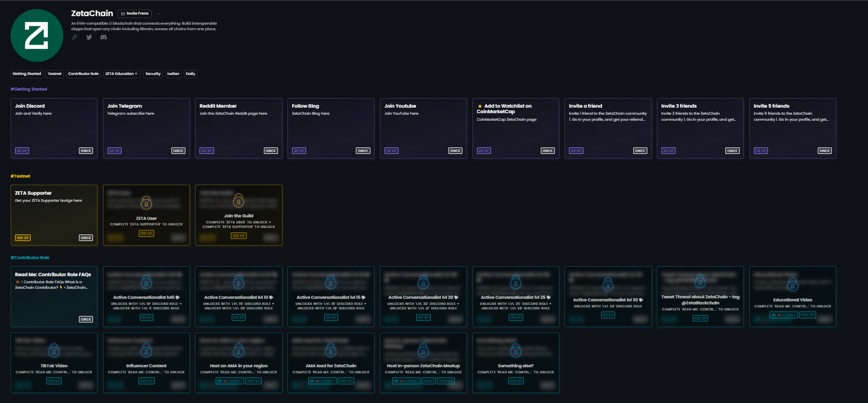The height and width of the screenshot is (403, 868).
Task: Jump to the #Contributor Role section heading
Action: pos(30,258)
